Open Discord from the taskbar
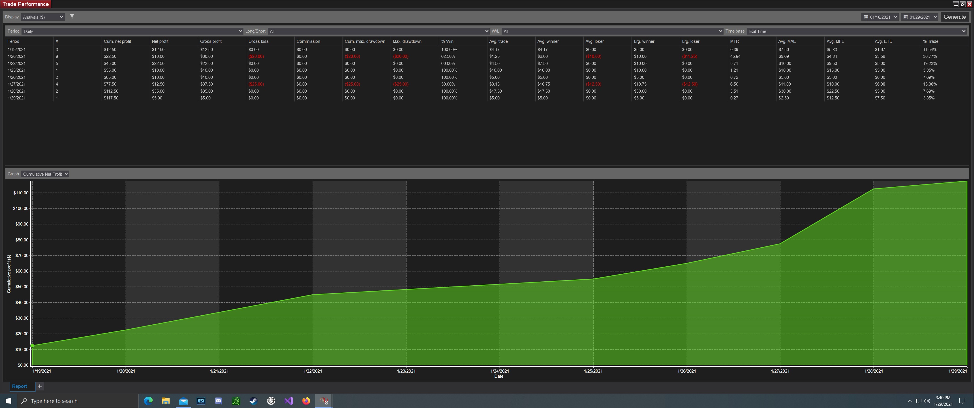The width and height of the screenshot is (980, 408). tap(218, 401)
